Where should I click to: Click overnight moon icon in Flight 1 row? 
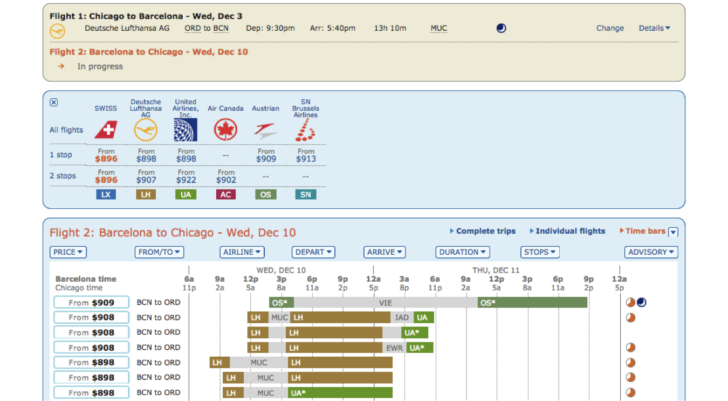[x=501, y=28]
